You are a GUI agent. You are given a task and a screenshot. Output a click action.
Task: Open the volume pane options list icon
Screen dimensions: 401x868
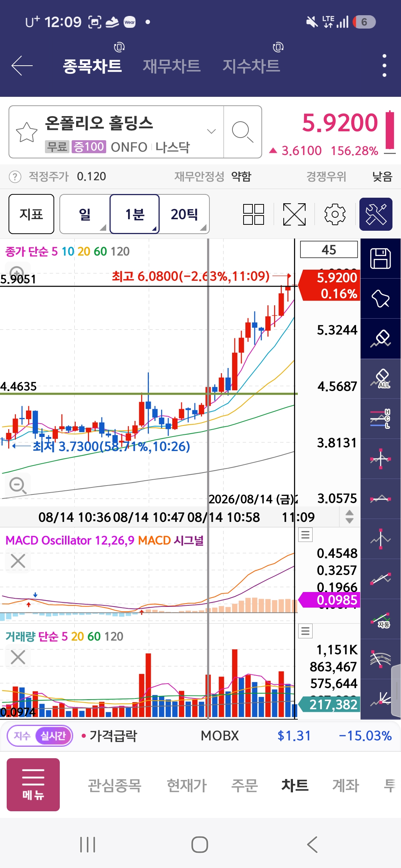306,631
